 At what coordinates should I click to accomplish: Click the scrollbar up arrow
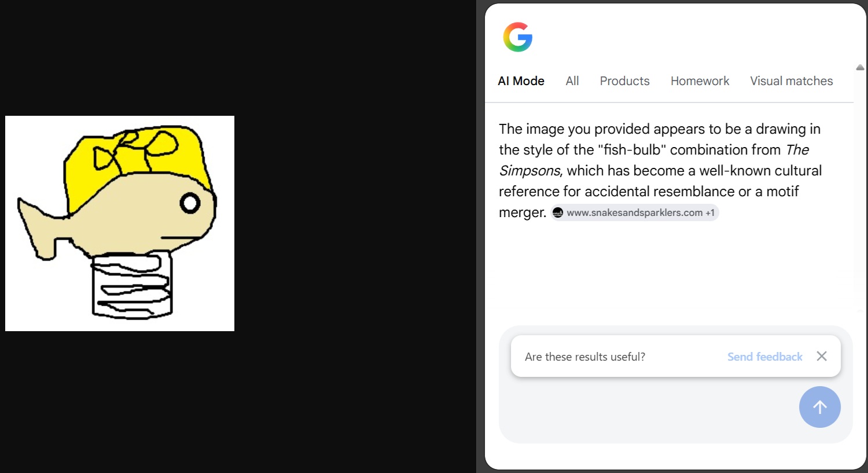coord(860,67)
